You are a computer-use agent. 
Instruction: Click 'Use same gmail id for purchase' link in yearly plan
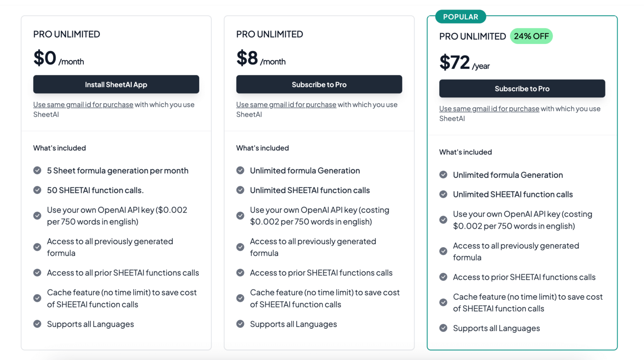click(489, 108)
